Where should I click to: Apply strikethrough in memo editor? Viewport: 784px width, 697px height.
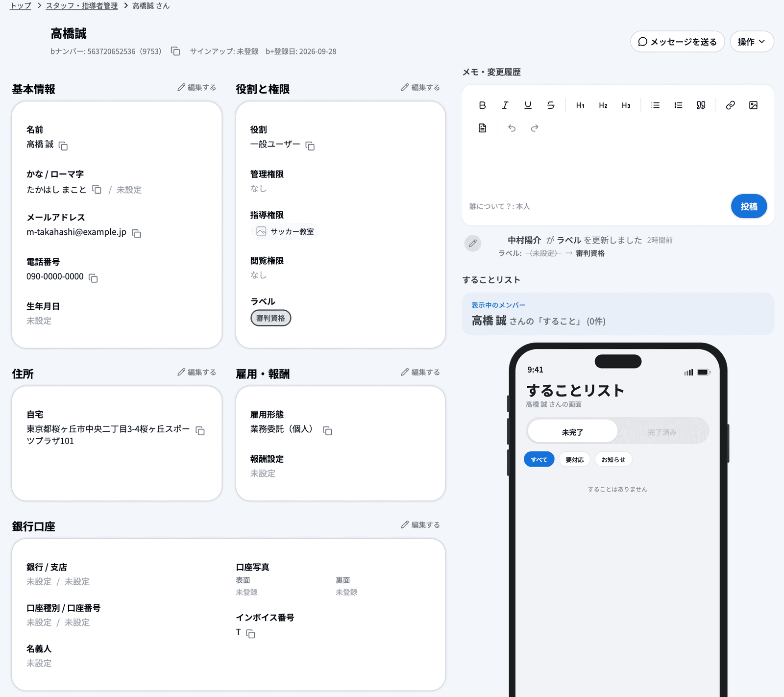pyautogui.click(x=551, y=105)
